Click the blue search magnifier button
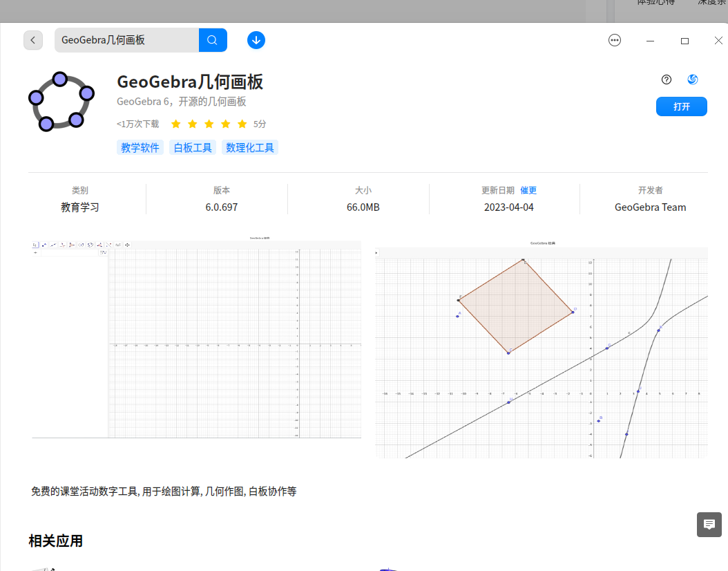This screenshot has height=571, width=728. pos(213,40)
